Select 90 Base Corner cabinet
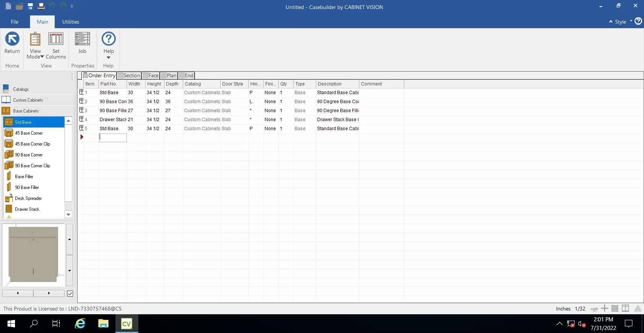644x333 pixels. 34,155
